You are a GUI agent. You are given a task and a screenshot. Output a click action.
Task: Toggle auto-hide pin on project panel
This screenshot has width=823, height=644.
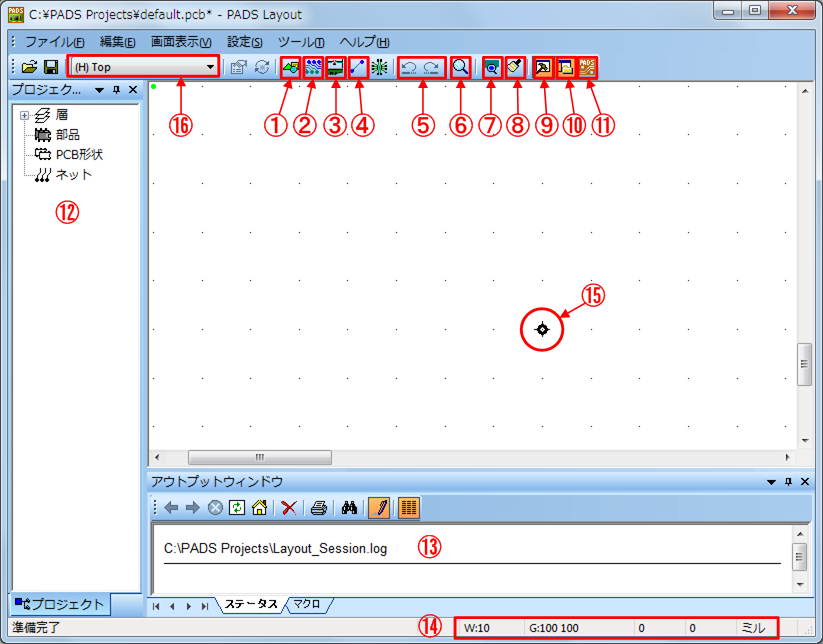[x=117, y=90]
